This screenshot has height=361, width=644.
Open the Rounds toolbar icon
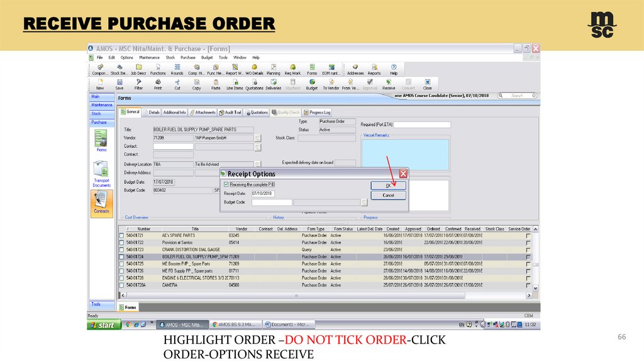tap(177, 69)
